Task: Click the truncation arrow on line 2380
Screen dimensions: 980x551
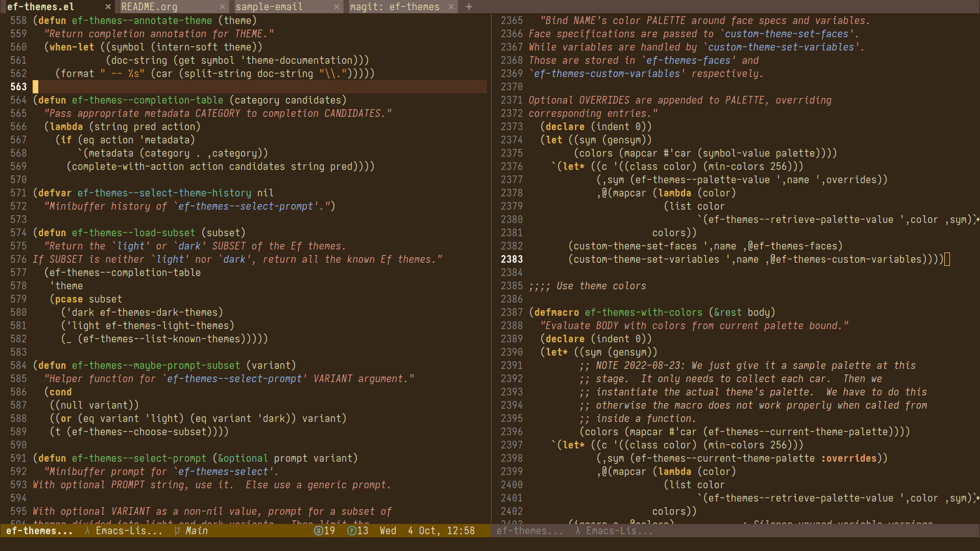Action: [977, 219]
